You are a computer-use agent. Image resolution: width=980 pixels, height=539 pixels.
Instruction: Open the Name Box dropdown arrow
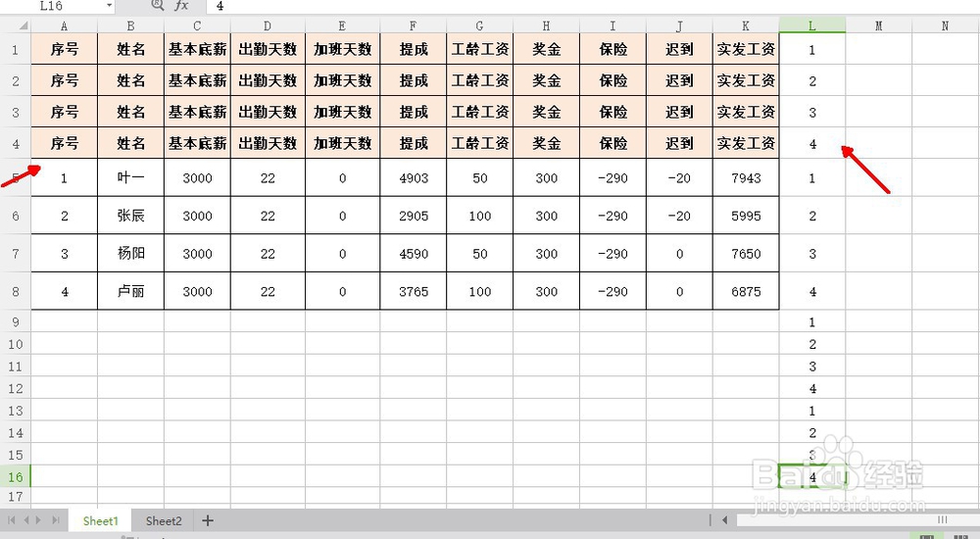(x=110, y=6)
